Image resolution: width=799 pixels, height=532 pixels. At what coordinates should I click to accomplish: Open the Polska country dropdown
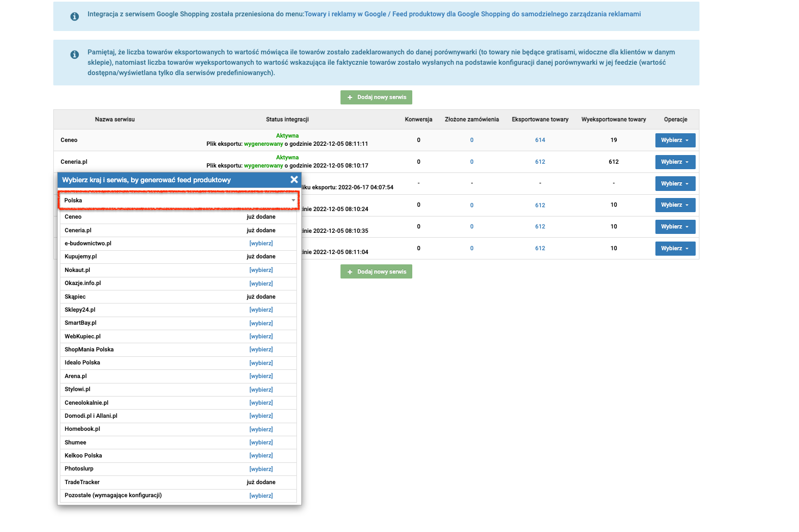pos(179,200)
